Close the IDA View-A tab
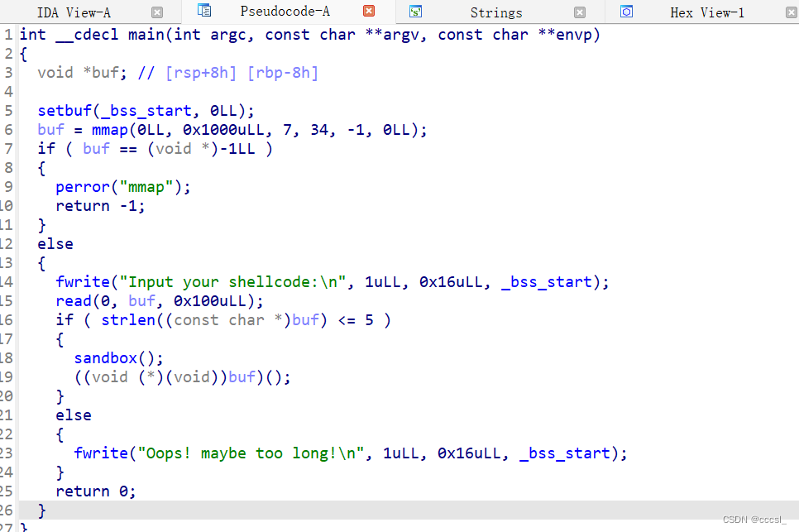 [x=157, y=12]
